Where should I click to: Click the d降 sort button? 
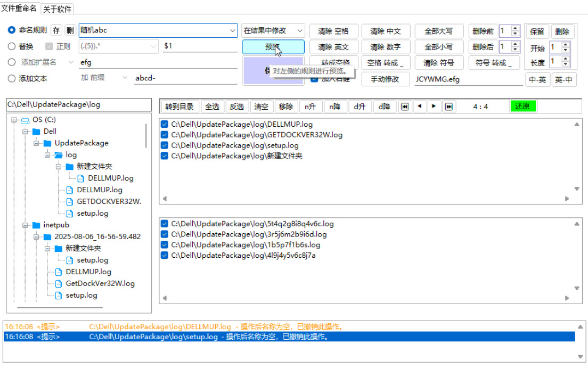pos(384,107)
